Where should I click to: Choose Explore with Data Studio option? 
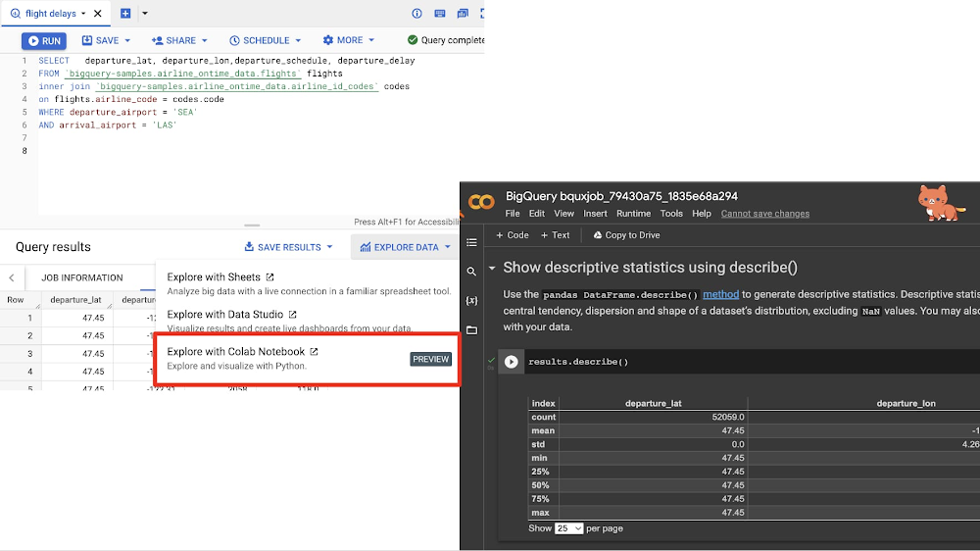point(308,321)
